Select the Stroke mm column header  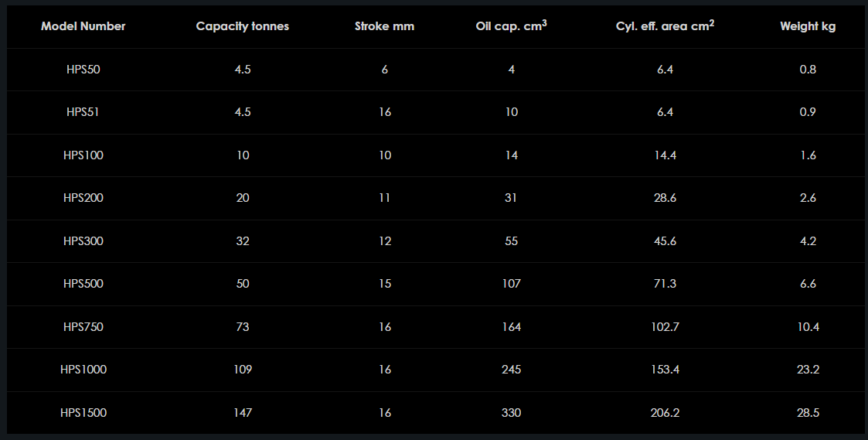[384, 26]
